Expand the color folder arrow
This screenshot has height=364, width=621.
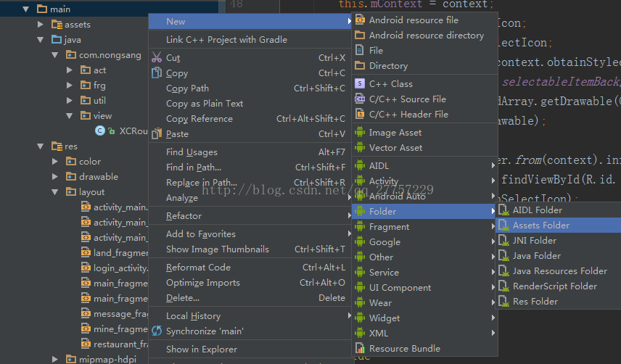(55, 162)
